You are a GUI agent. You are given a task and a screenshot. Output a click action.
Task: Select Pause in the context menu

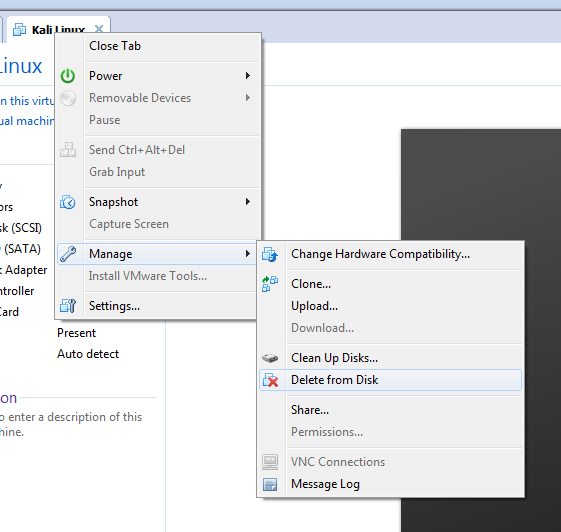pos(158,120)
